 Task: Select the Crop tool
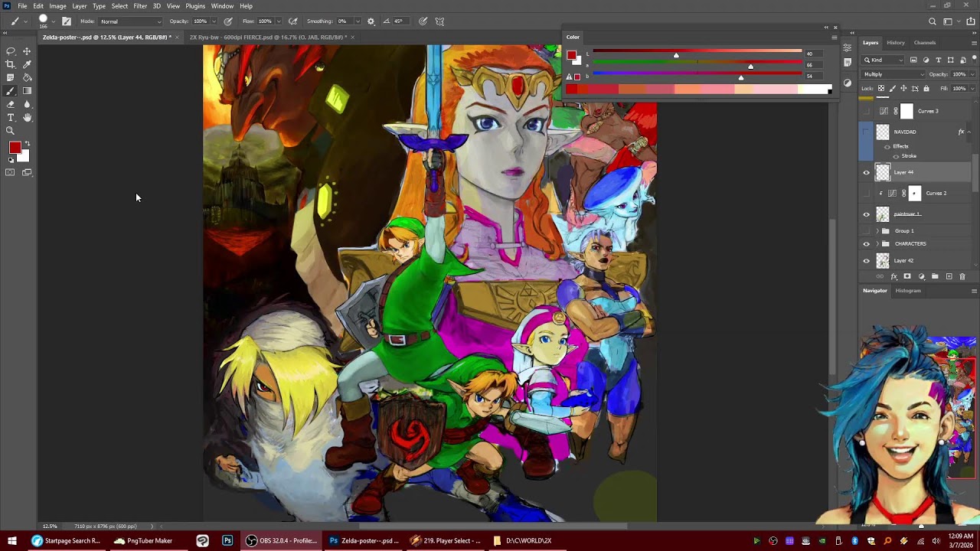(x=11, y=64)
